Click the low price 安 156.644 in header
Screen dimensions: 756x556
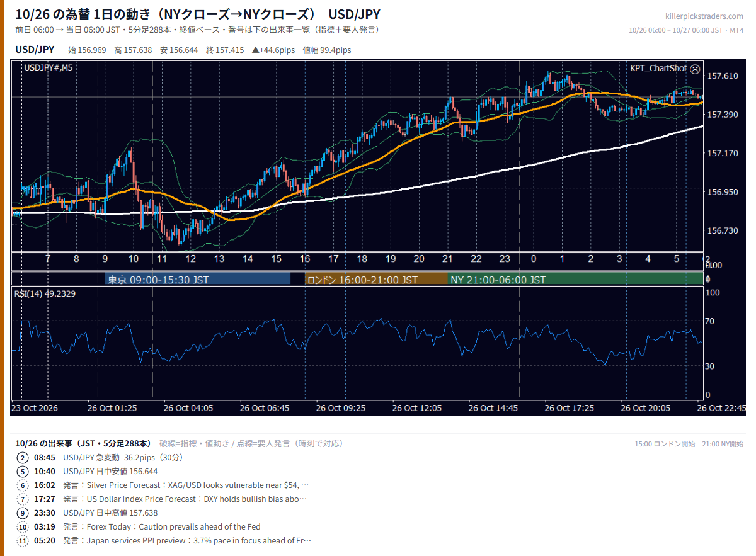coord(179,50)
